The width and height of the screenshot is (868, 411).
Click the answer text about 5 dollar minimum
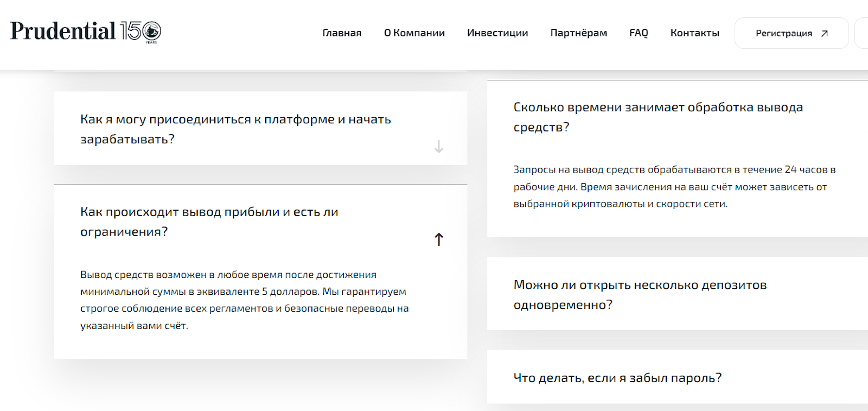pyautogui.click(x=244, y=300)
